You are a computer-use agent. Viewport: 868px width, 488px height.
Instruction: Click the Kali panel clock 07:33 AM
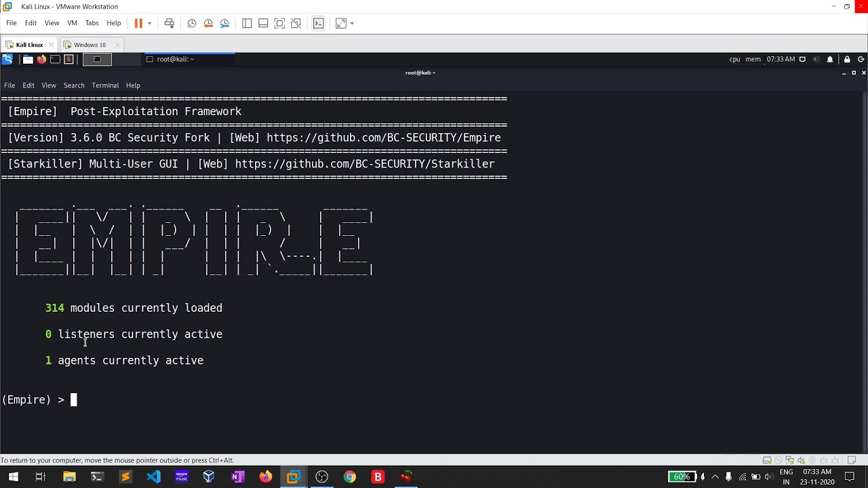781,59
